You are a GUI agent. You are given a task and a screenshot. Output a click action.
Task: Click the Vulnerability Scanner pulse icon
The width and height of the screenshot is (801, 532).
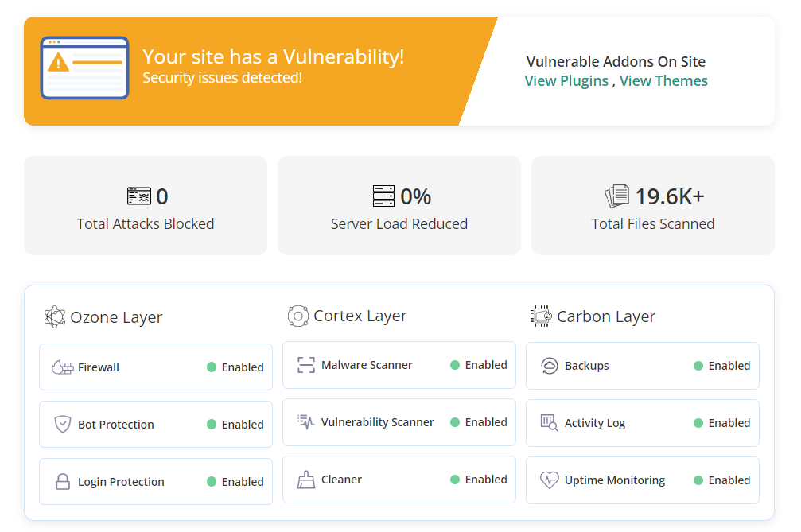point(306,422)
